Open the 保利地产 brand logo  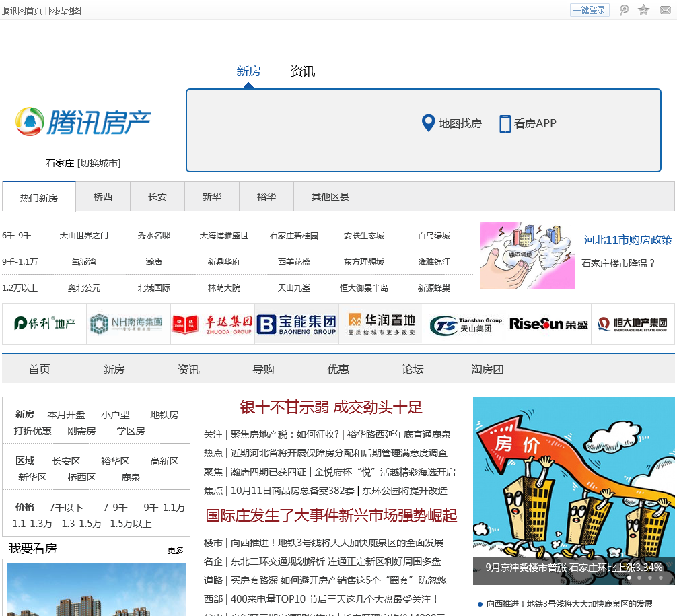pyautogui.click(x=44, y=324)
